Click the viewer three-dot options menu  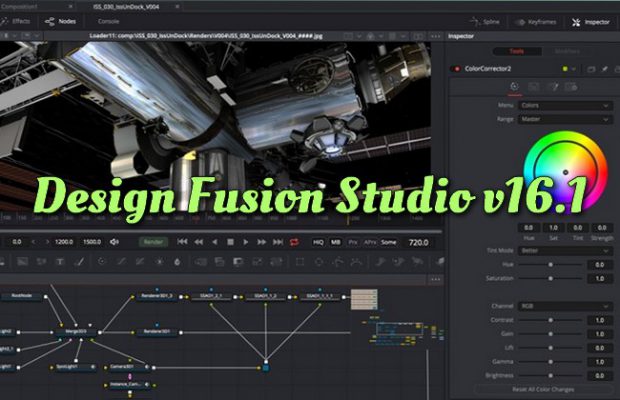point(435,36)
